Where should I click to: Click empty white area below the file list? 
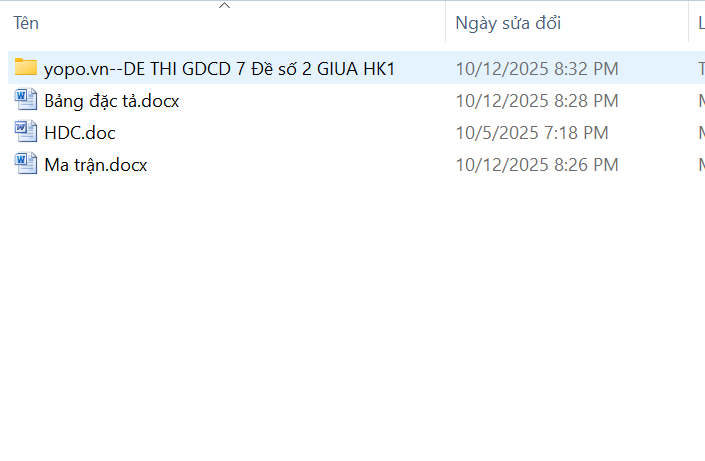[352, 315]
